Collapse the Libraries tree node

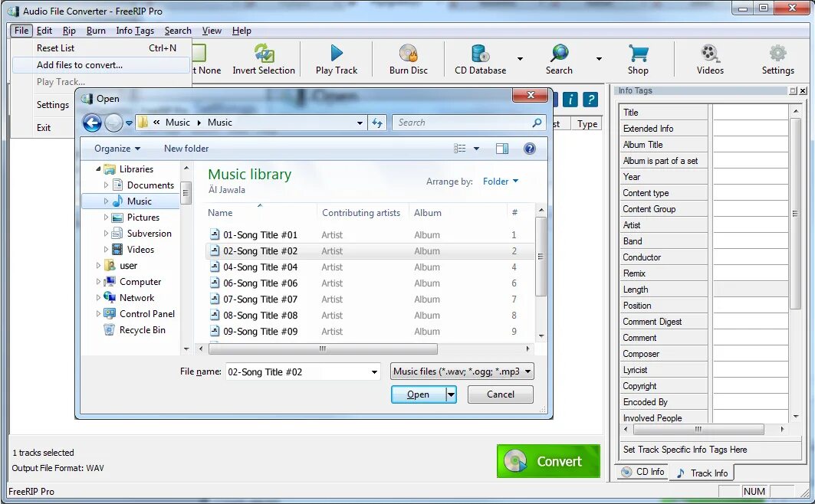click(98, 169)
